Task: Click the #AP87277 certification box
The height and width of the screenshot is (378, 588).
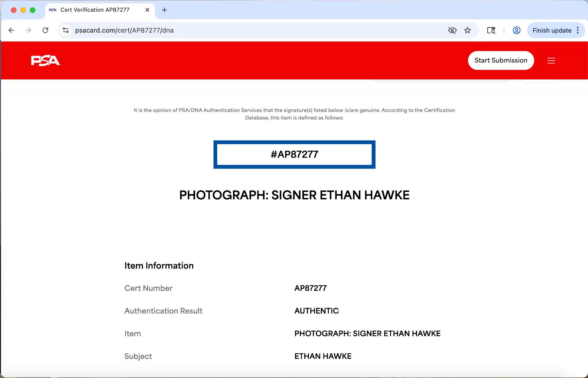Action: pyautogui.click(x=294, y=154)
